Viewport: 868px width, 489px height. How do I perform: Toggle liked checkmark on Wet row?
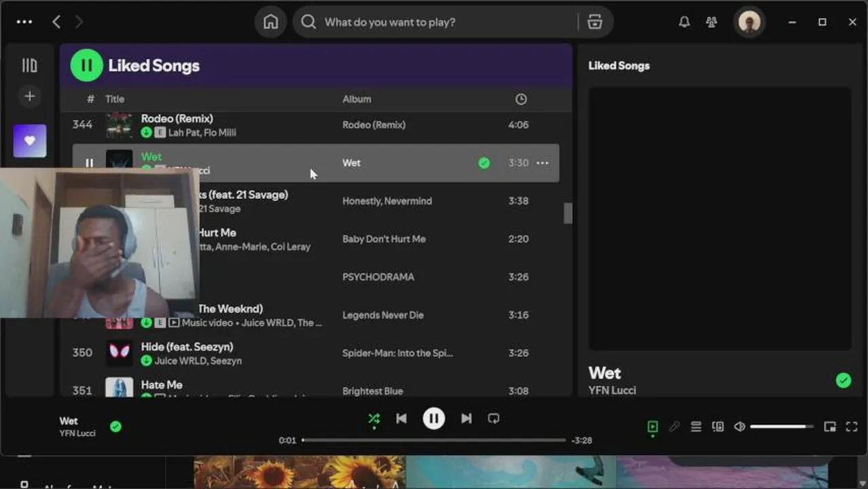(484, 163)
